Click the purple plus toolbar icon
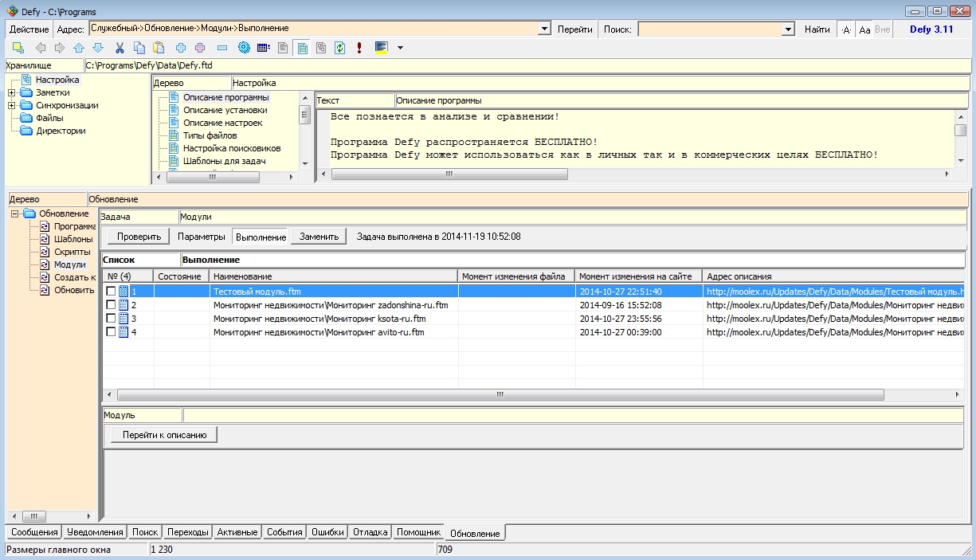Screen dimensions: 976x560 [200, 48]
